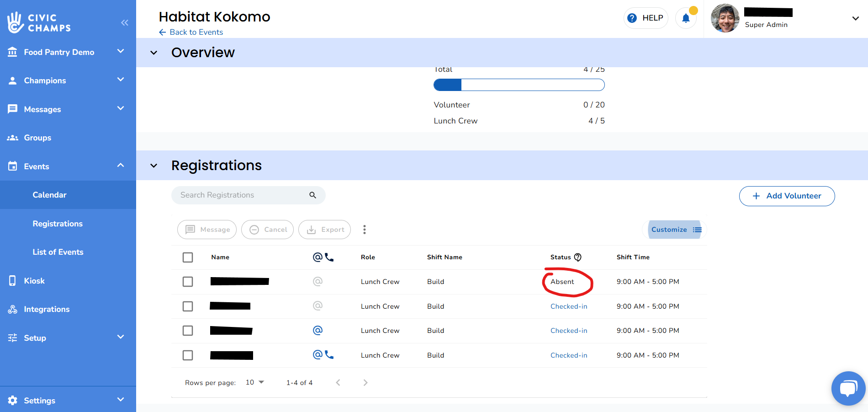868x412 pixels.
Task: Toggle the select-all checkbox in table header
Action: click(x=188, y=257)
